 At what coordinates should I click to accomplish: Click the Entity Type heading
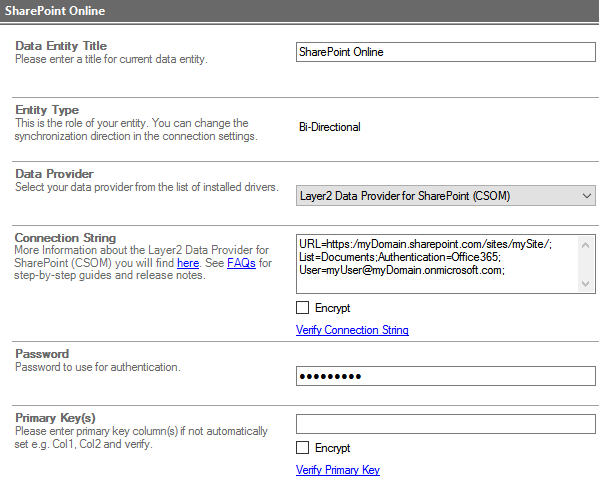[x=47, y=110]
